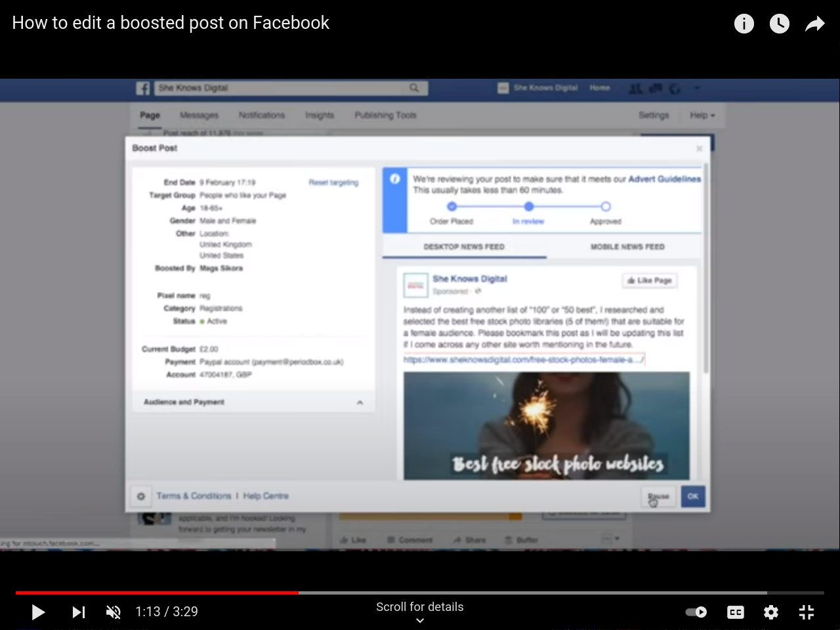Open the Help Centre link
The height and width of the screenshot is (630, 840).
tap(266, 496)
